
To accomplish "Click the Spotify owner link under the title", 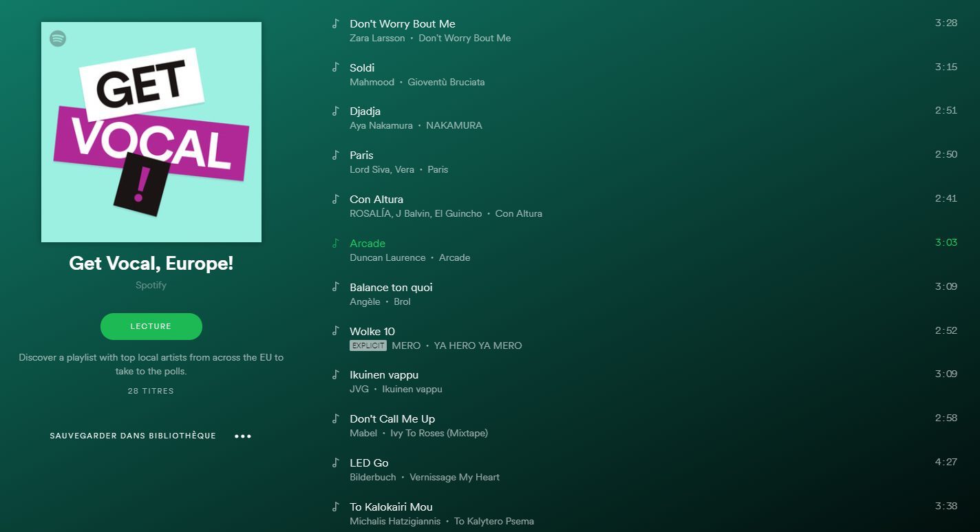I will pos(151,285).
